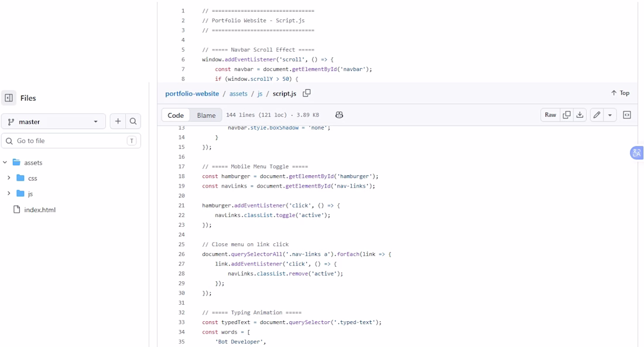
Task: Open the symbols panel
Action: pos(627,115)
